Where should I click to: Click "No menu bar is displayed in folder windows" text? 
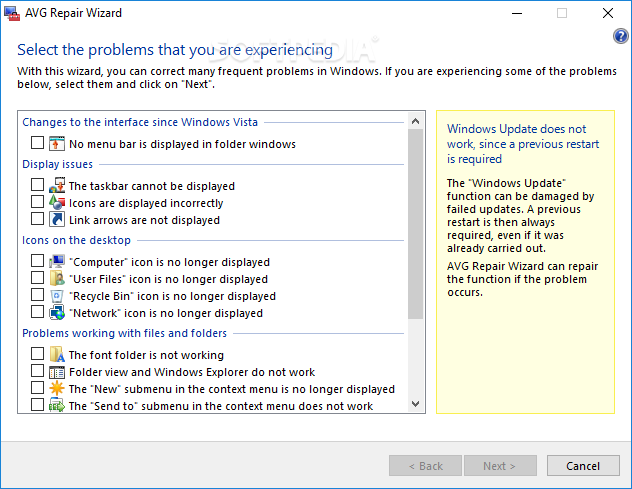tap(182, 144)
